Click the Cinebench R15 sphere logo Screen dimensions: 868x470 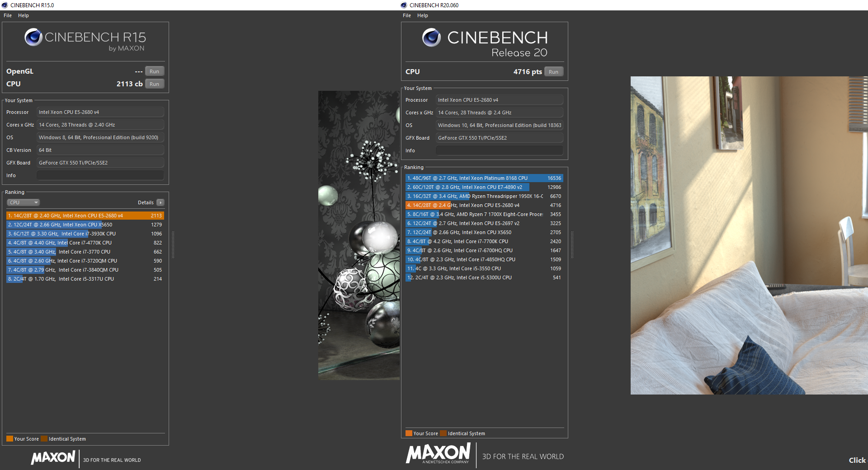point(33,37)
